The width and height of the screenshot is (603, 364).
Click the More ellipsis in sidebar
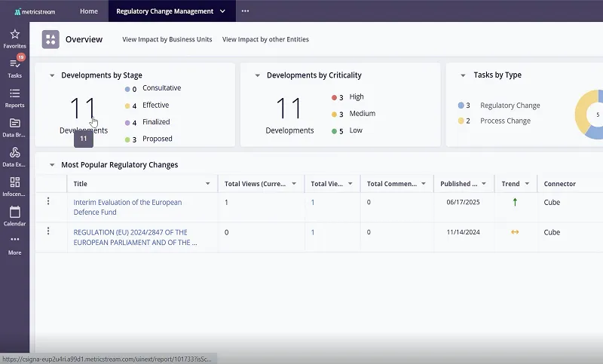coord(14,240)
